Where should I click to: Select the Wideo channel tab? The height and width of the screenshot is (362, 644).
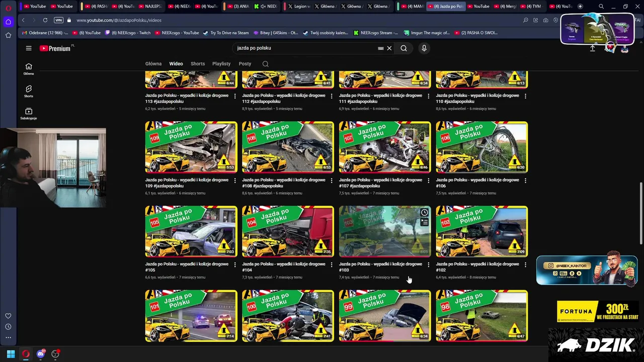coord(176,64)
